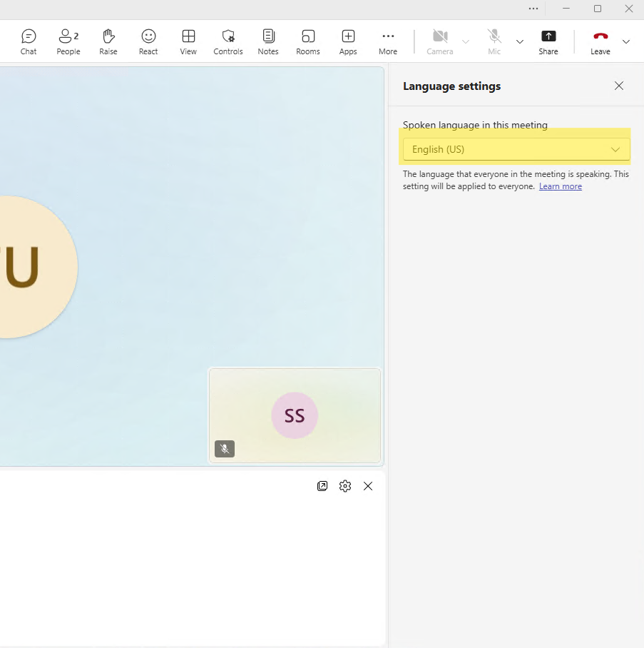The image size is (644, 648).
Task: Expand the Leave options chevron
Action: point(626,41)
